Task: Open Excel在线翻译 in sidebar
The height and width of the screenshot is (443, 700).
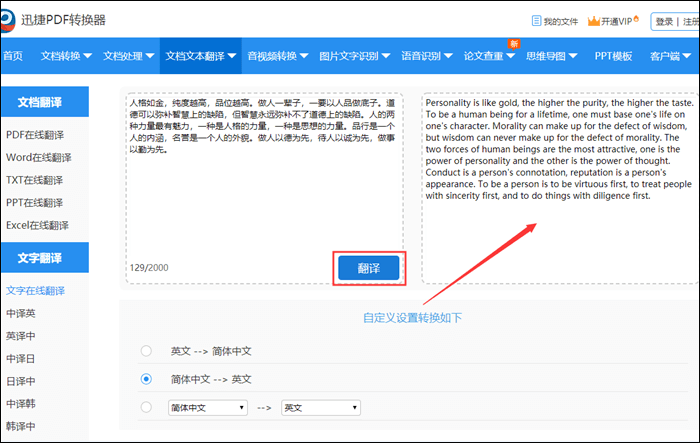Action: 37,225
